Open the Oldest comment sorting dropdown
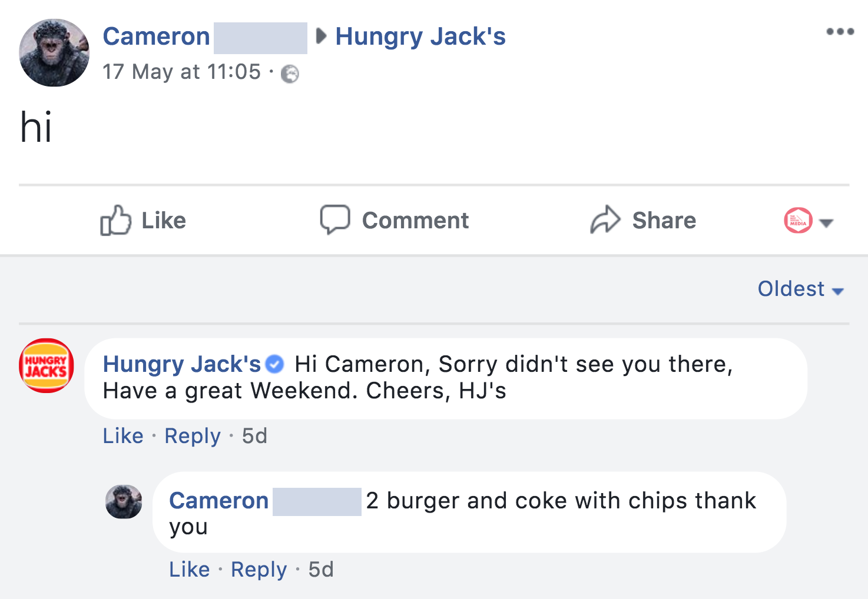 coord(800,289)
